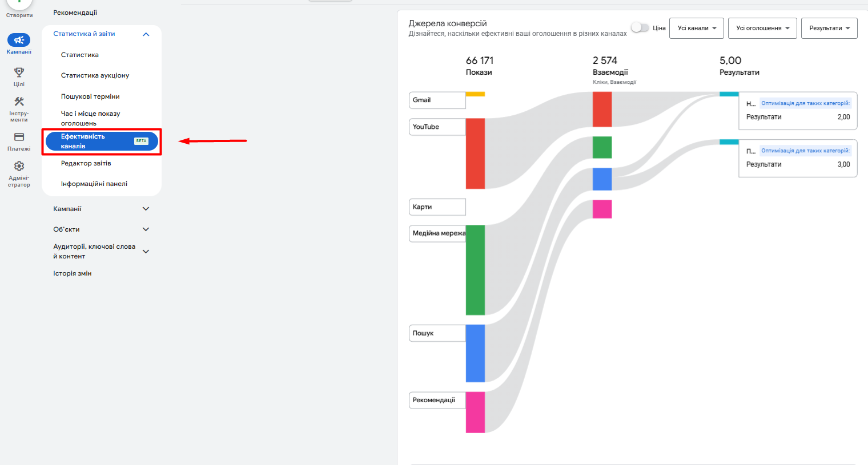This screenshot has width=868, height=465.
Task: Open the Кампанії megaphone icon
Action: tap(19, 40)
